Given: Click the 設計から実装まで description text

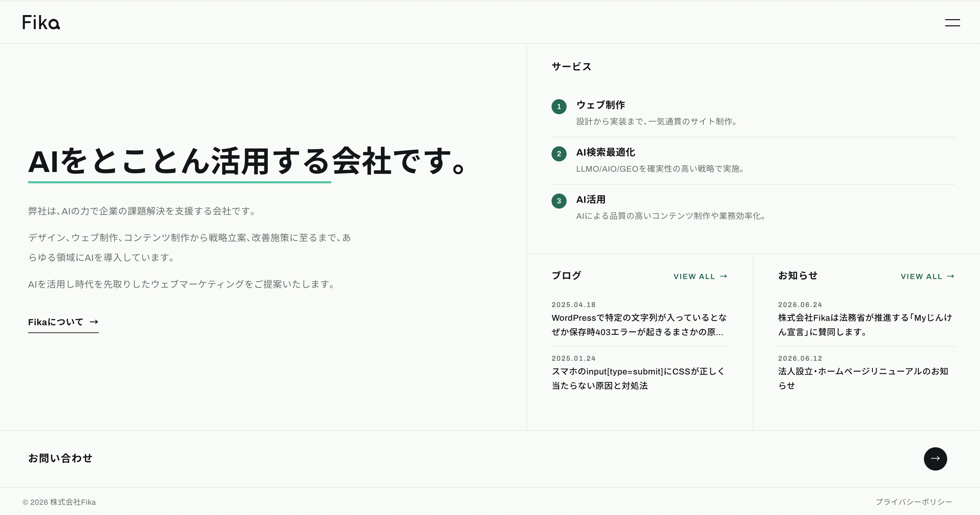Looking at the screenshot, I should point(657,121).
